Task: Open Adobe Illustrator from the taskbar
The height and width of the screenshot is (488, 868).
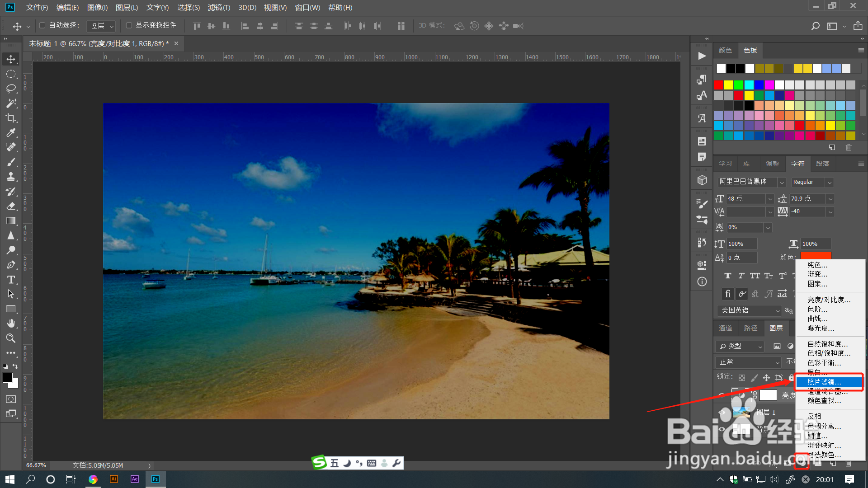Action: click(x=114, y=479)
